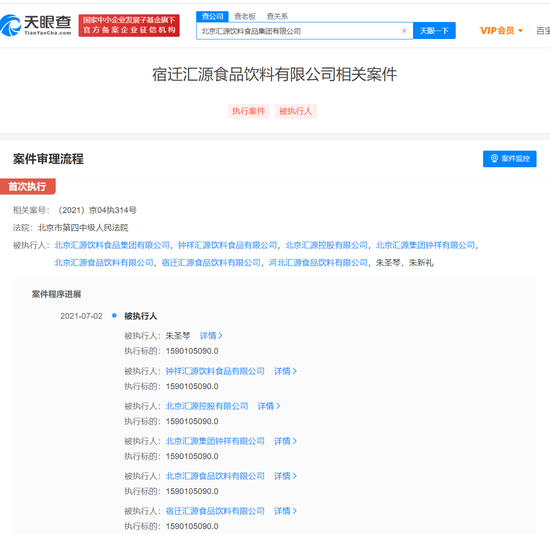Click 宿迁汇源食品饮料有限公司 in progress list
Screen dimensions: 550x534
215,511
